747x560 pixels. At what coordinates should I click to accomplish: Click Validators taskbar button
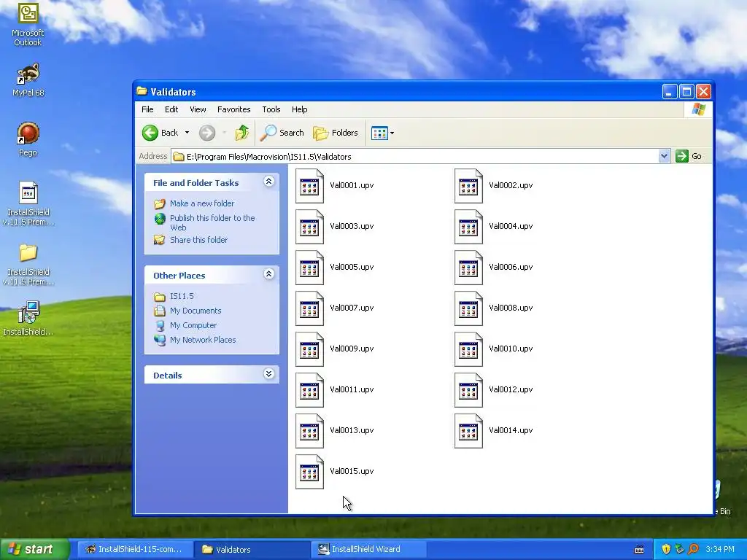(x=252, y=550)
